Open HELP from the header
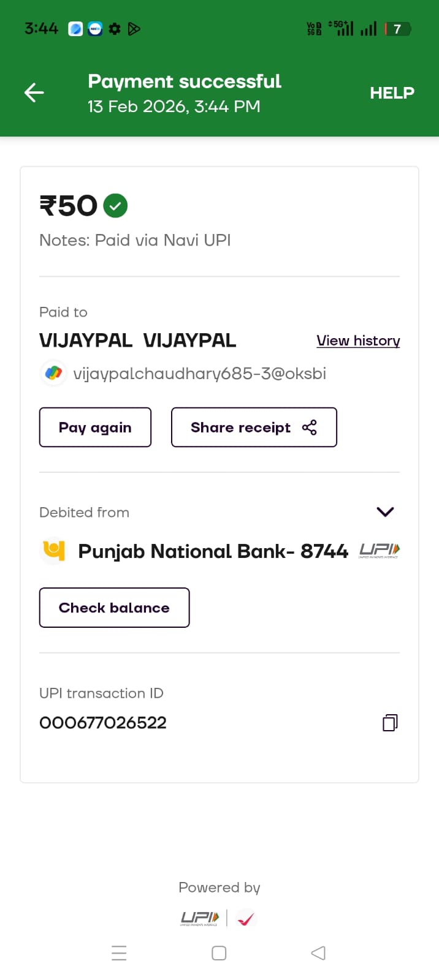This screenshot has width=439, height=980. pos(392,93)
